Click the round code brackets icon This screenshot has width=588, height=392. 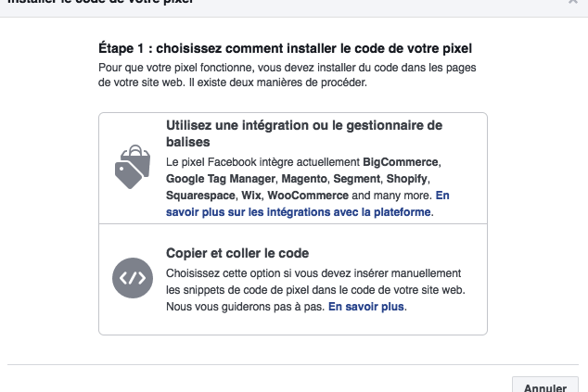[x=133, y=278]
